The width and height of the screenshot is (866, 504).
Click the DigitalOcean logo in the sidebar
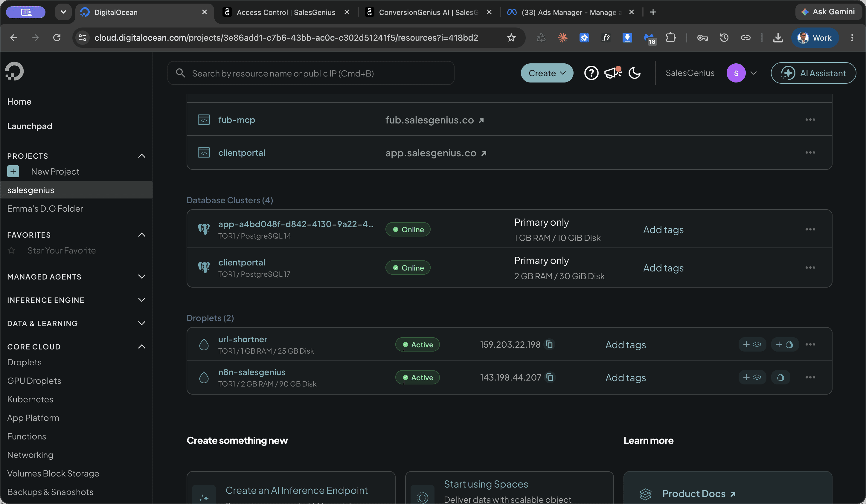pyautogui.click(x=14, y=71)
